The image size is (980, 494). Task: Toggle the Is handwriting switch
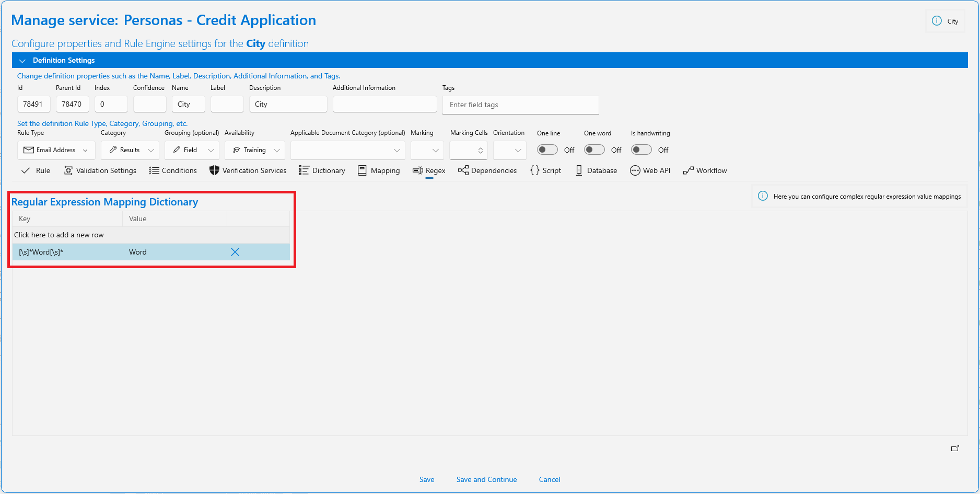click(641, 150)
